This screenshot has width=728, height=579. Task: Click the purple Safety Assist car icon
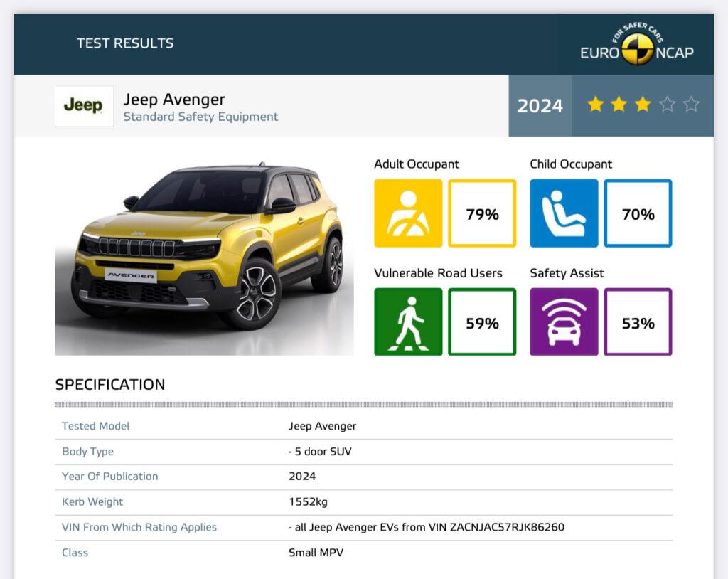(x=564, y=322)
